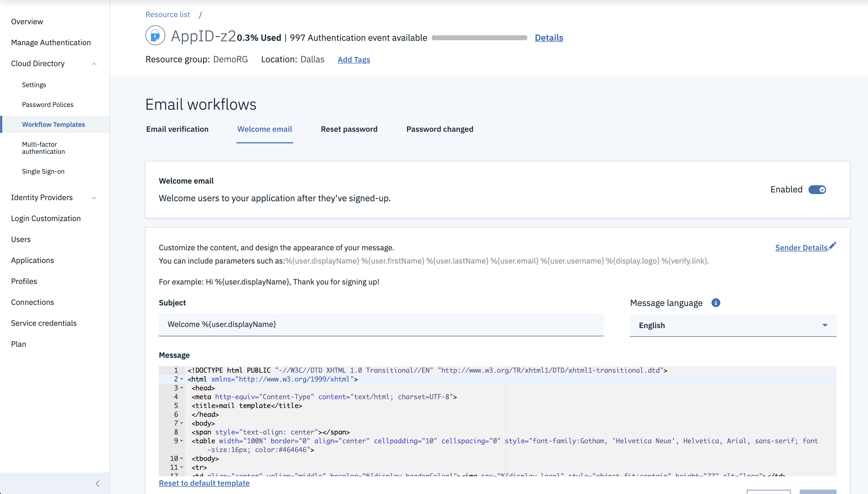Open the Message language dropdown
868x494 pixels.
[x=733, y=325]
